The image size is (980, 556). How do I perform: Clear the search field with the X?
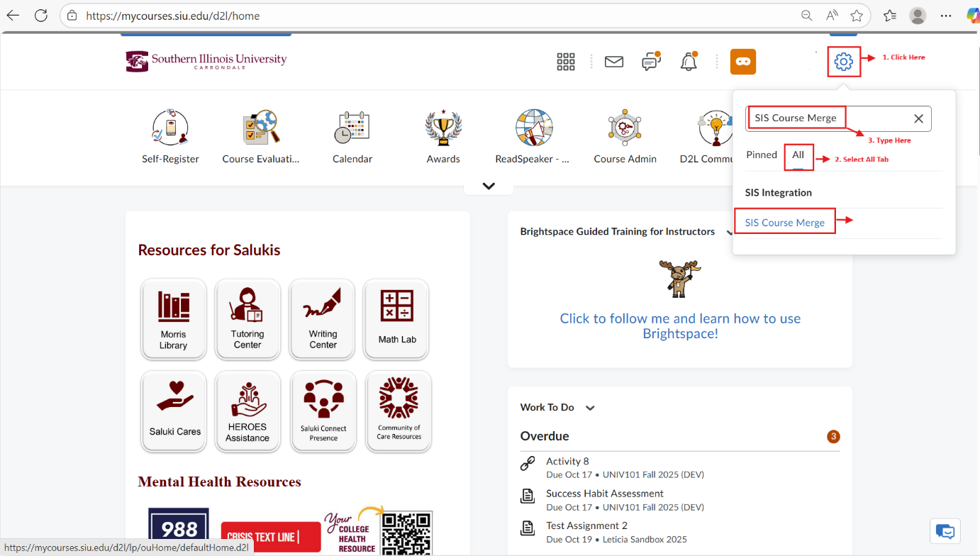point(918,118)
